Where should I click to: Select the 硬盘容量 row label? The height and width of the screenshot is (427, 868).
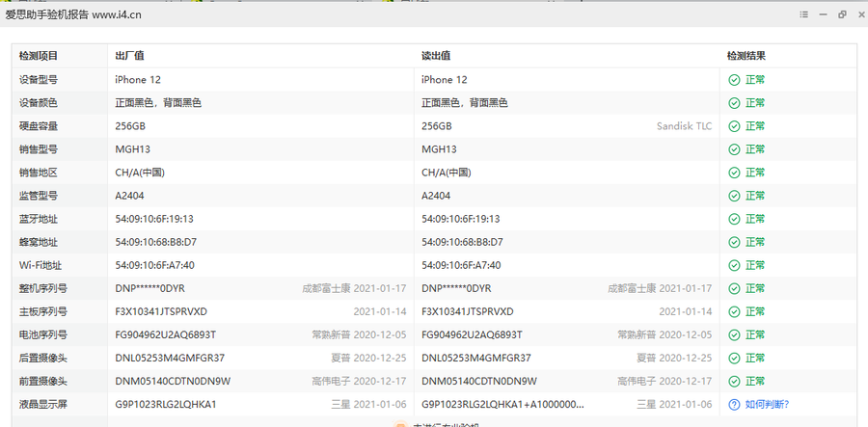pyautogui.click(x=39, y=126)
